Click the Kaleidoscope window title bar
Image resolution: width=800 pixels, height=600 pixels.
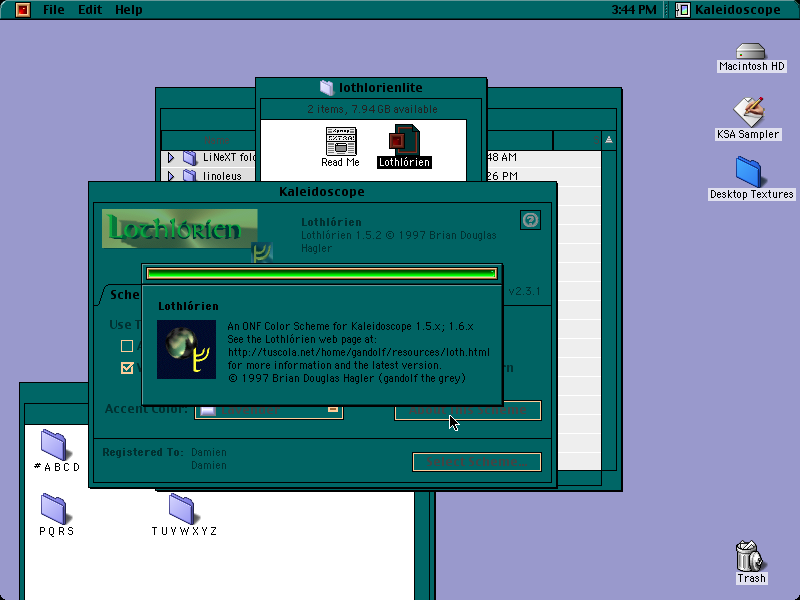[x=322, y=192]
